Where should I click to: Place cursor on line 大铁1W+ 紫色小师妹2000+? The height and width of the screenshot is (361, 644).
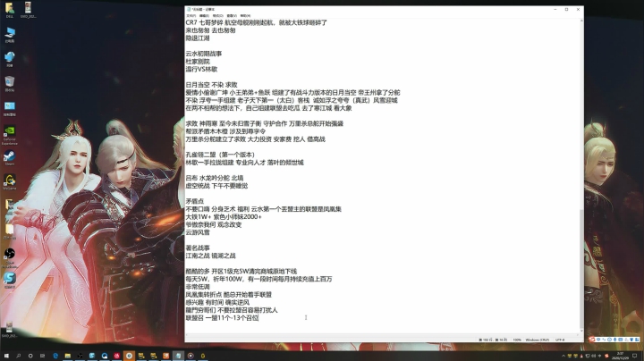point(224,216)
